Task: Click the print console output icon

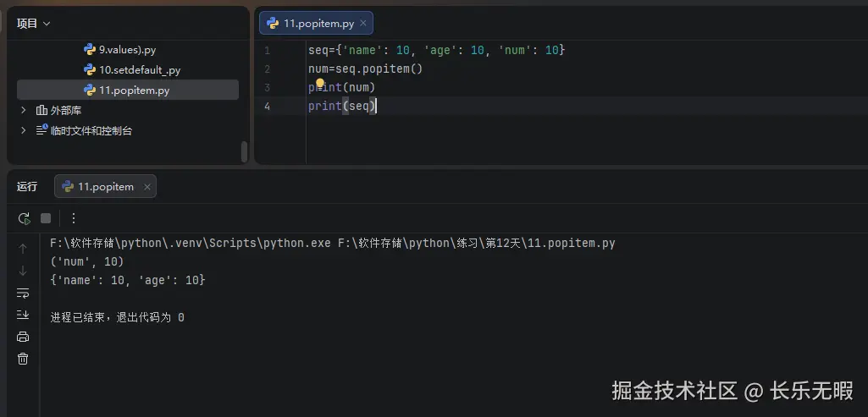Action: tap(23, 337)
